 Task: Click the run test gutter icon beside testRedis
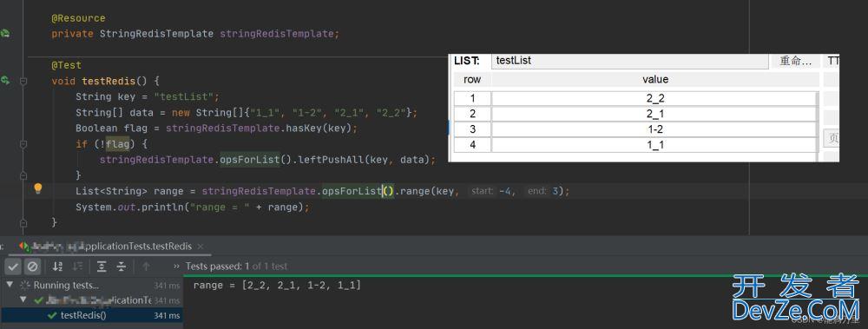(5, 81)
